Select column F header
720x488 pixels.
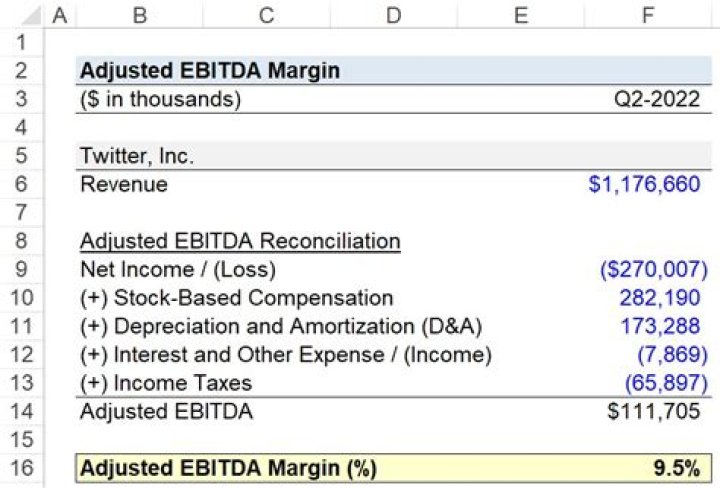tap(648, 15)
